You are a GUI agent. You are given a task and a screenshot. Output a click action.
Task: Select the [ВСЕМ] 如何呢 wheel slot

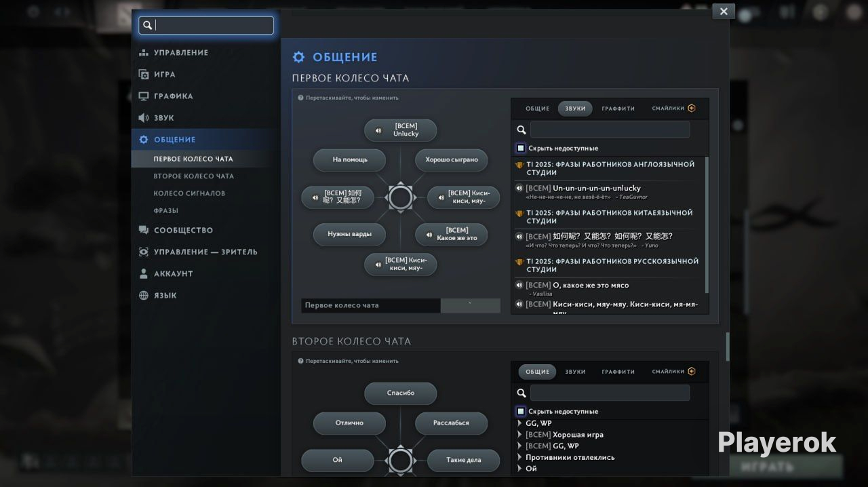click(x=338, y=197)
